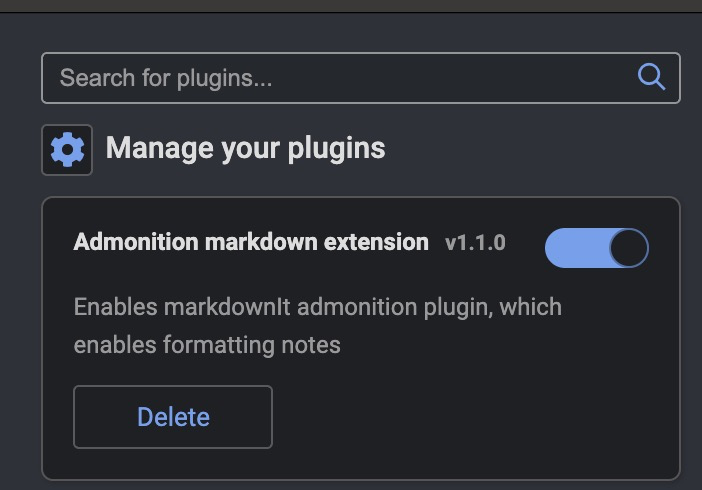Image resolution: width=702 pixels, height=490 pixels.
Task: Click empty space right of the Delete button
Action: tap(470, 417)
